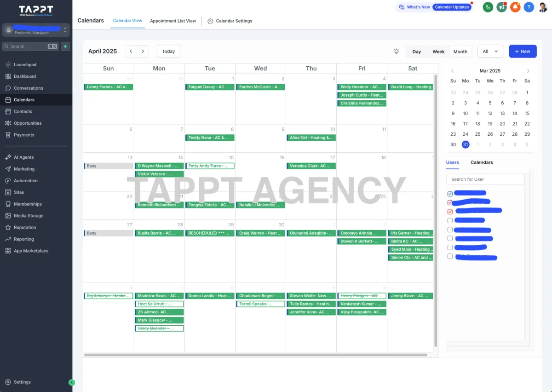The image size is (552, 392).
Task: Open the All filter dropdown
Action: pos(491,52)
